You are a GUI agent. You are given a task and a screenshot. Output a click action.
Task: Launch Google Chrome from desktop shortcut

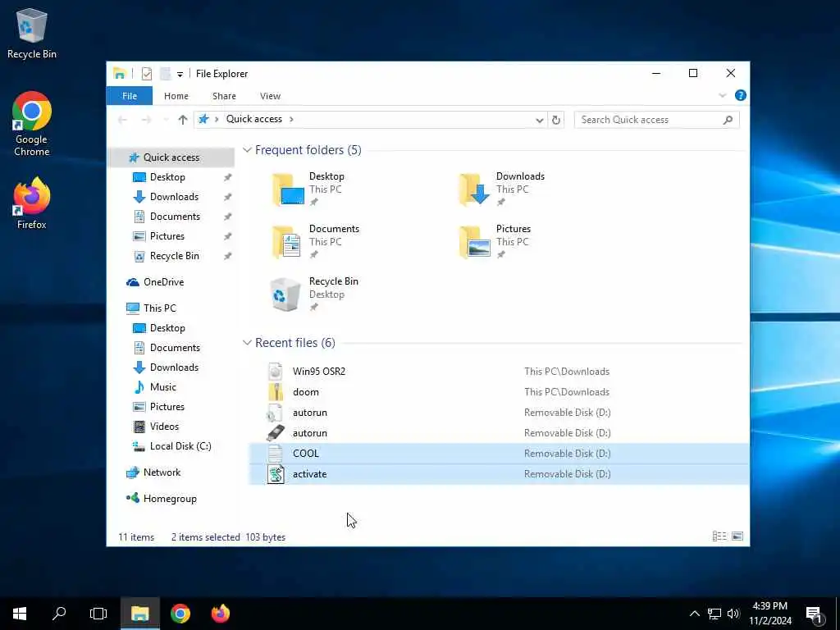pyautogui.click(x=32, y=124)
